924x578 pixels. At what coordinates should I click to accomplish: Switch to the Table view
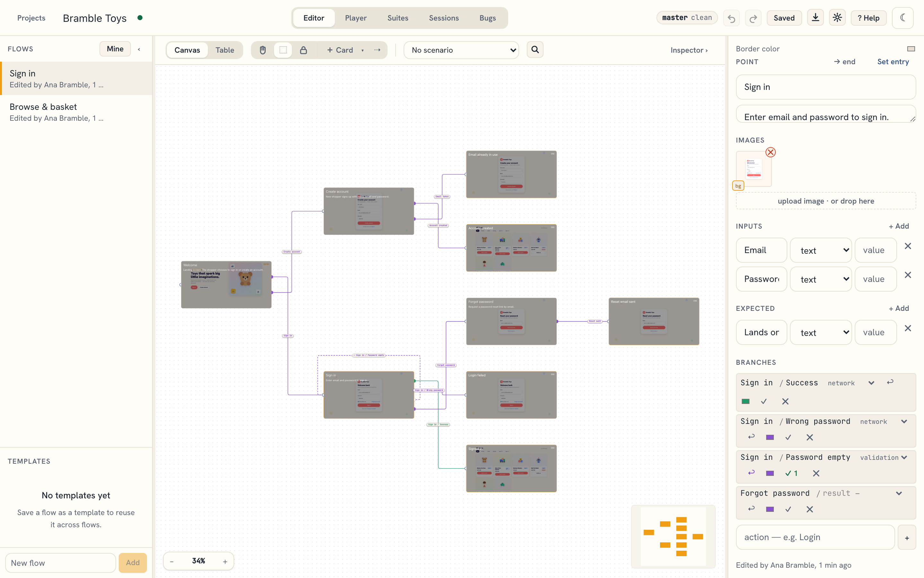pyautogui.click(x=225, y=50)
